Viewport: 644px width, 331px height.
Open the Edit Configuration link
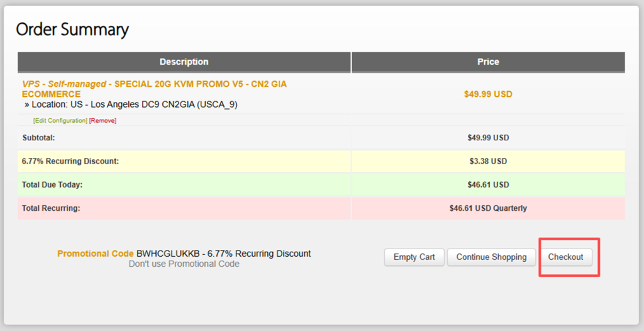[x=60, y=121]
